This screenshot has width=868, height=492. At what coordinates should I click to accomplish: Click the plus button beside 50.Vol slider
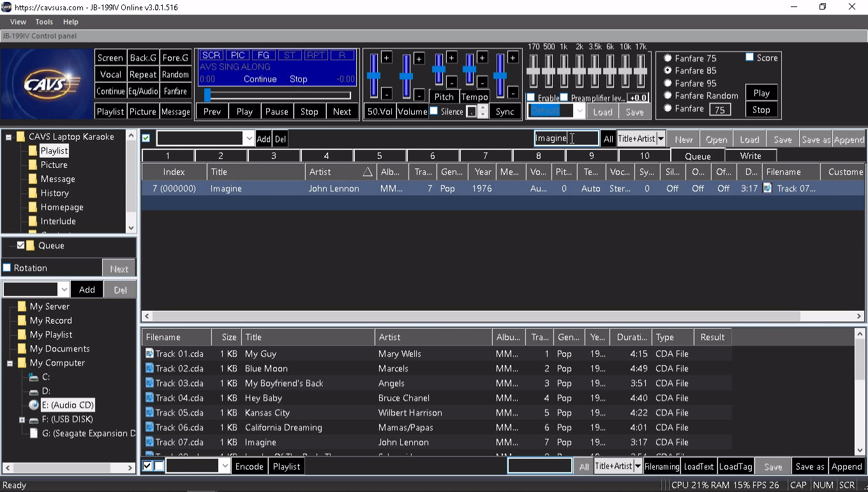[387, 58]
